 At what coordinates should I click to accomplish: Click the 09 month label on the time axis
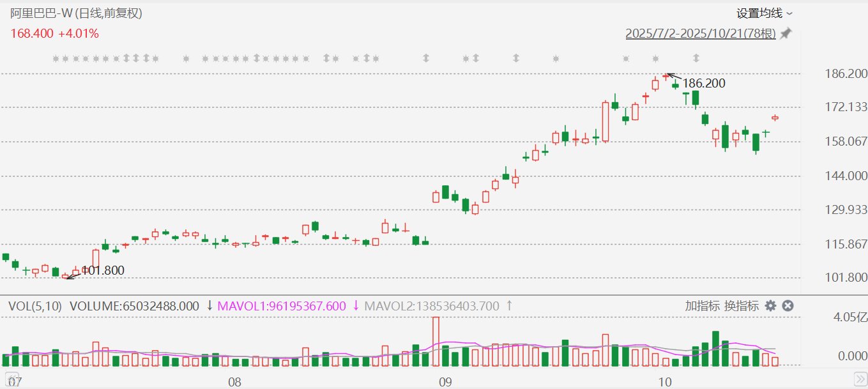tap(445, 382)
